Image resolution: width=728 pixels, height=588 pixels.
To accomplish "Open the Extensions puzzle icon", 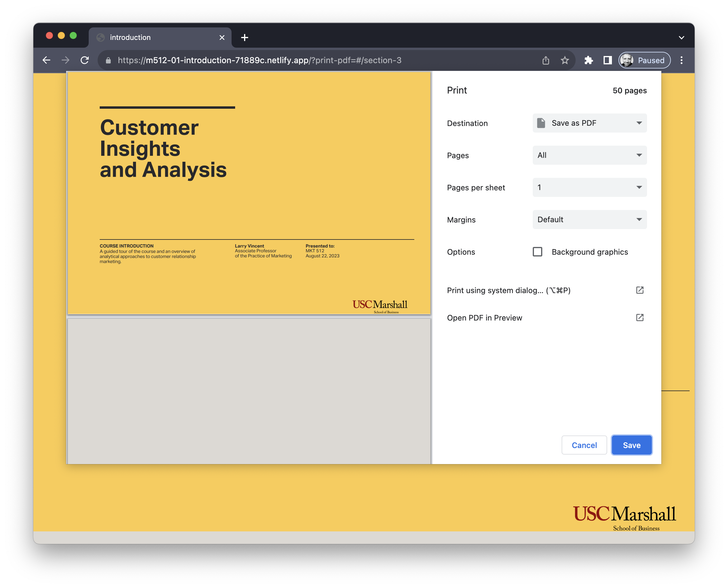I will click(588, 60).
